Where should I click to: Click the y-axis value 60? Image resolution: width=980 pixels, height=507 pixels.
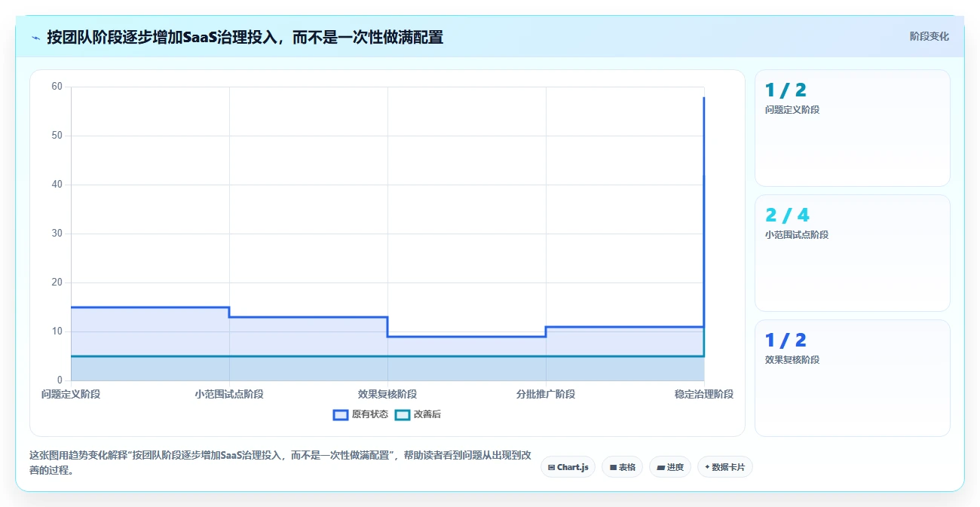[57, 87]
